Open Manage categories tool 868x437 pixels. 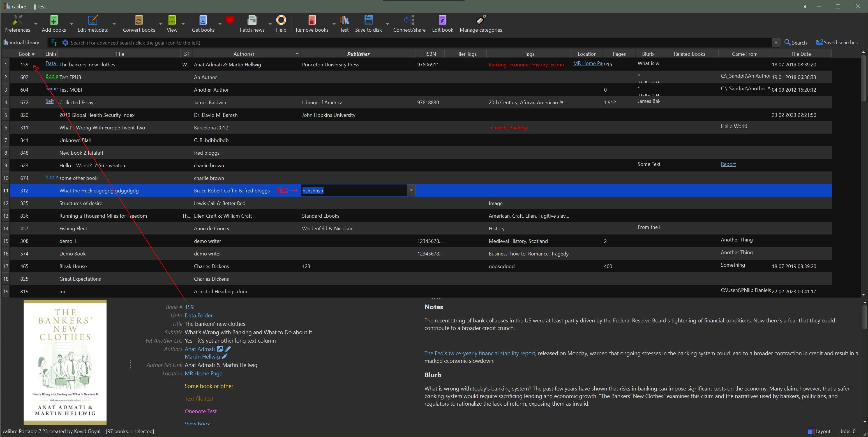481,20
